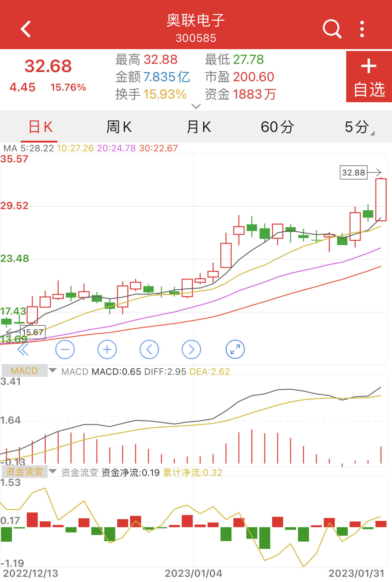Tap the back arrow in header
The height and width of the screenshot is (582, 392).
(x=26, y=29)
